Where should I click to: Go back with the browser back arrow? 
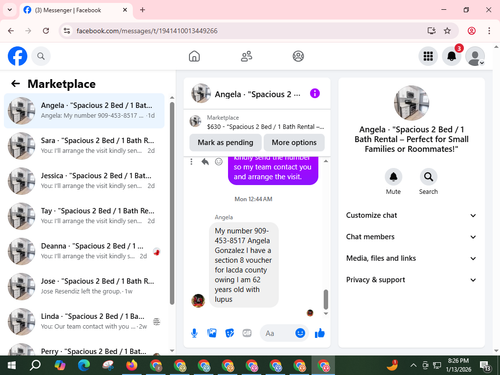tap(11, 31)
